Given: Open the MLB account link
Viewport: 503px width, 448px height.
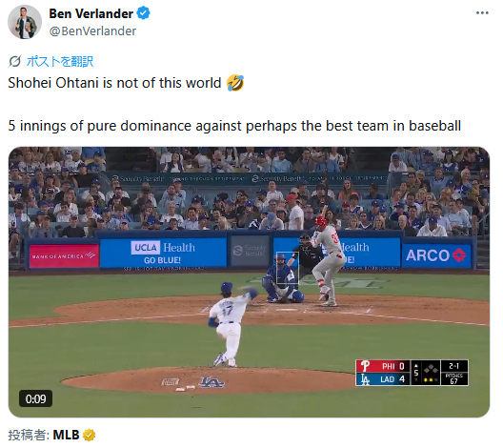Looking at the screenshot, I should (x=66, y=435).
